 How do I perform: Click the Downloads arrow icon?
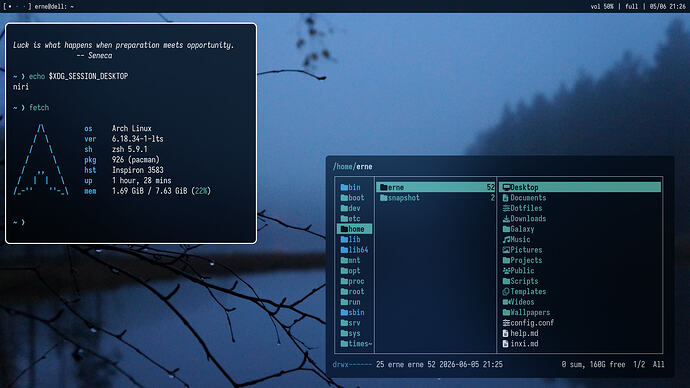506,219
